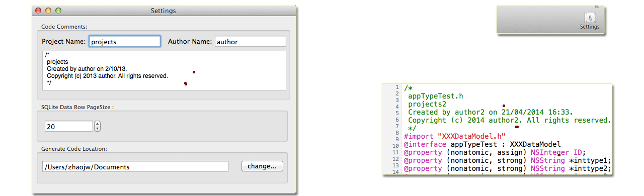Click the change... location button
The image size is (644, 196).
coord(262,166)
